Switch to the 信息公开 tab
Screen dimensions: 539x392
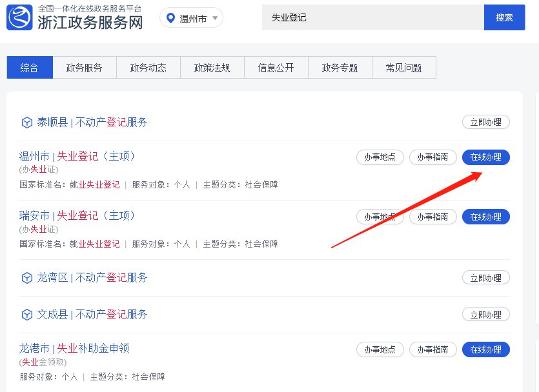coord(276,68)
